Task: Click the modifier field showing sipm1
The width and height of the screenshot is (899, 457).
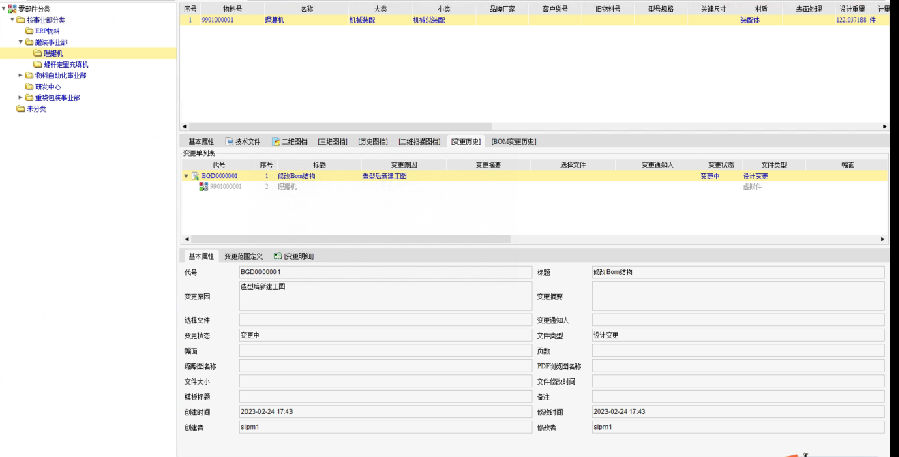Action: tap(738, 427)
